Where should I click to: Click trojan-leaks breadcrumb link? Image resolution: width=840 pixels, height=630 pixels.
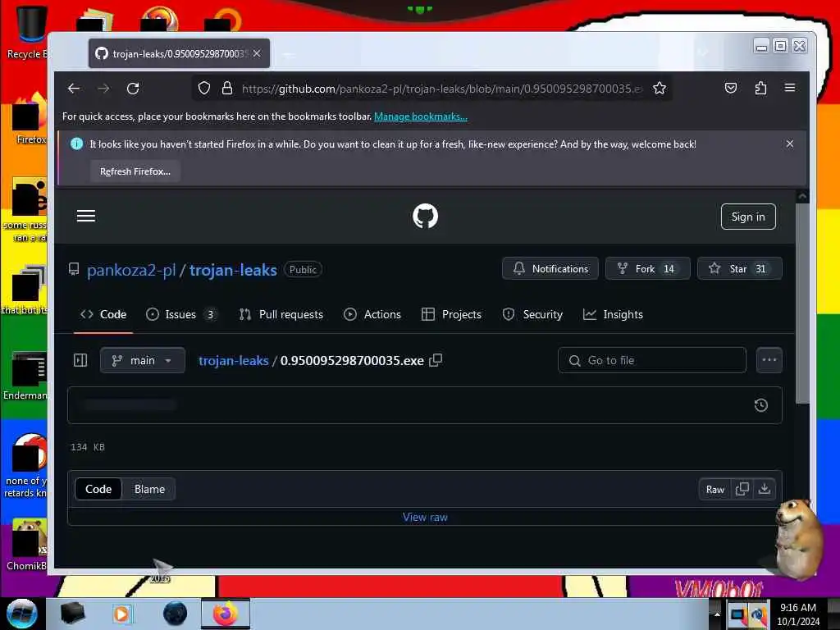pyautogui.click(x=234, y=361)
